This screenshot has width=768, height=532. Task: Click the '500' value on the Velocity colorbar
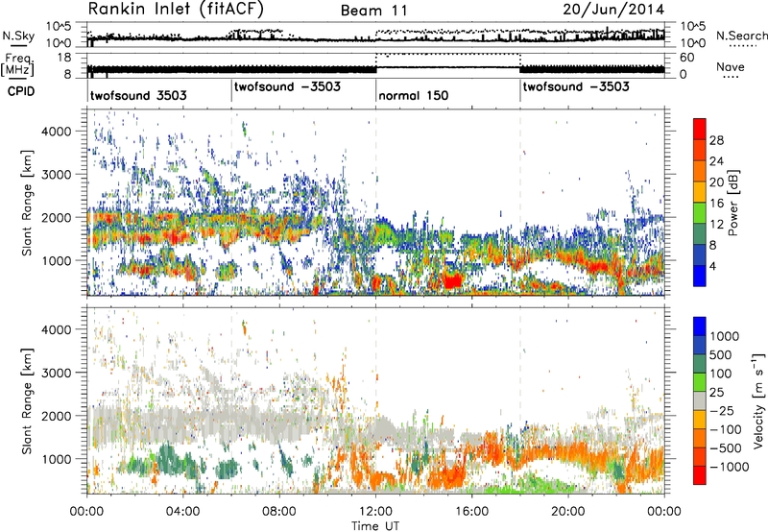pos(721,355)
